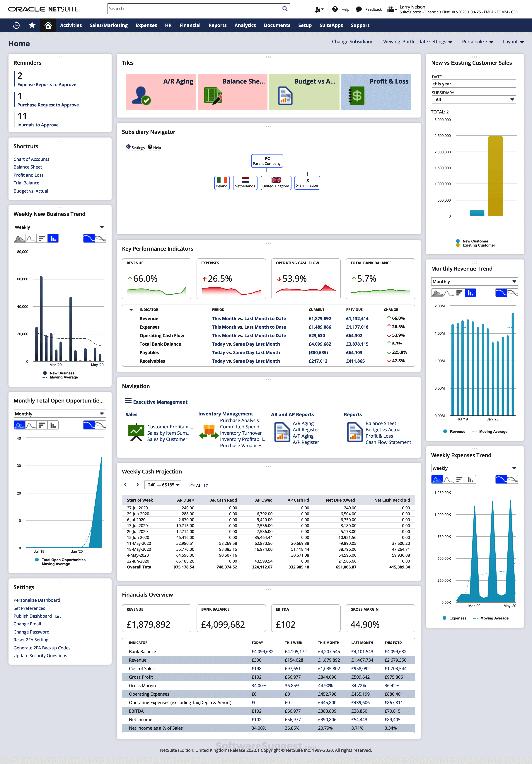Screen dimensions: 532x764
Task: Go to next page in Weekly Cash Projection
Action: (137, 485)
